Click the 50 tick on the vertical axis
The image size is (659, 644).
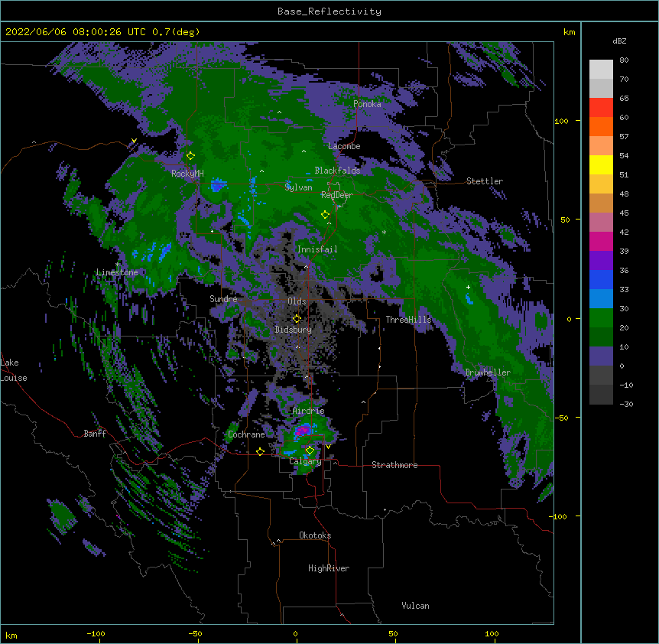pyautogui.click(x=565, y=220)
